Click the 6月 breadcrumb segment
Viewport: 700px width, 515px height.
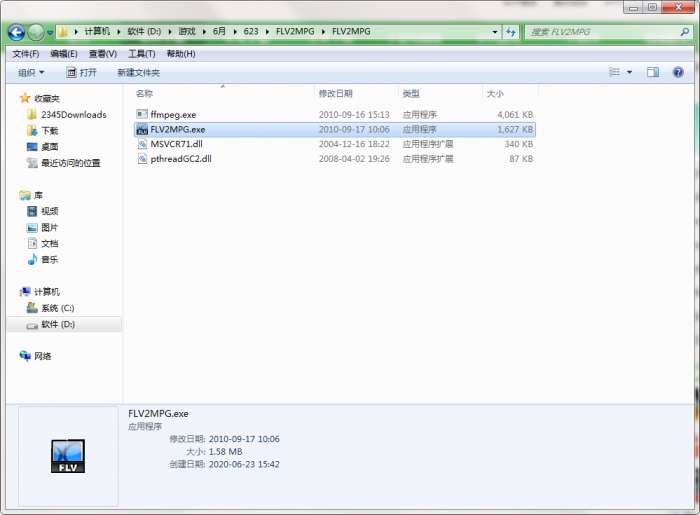pyautogui.click(x=219, y=31)
